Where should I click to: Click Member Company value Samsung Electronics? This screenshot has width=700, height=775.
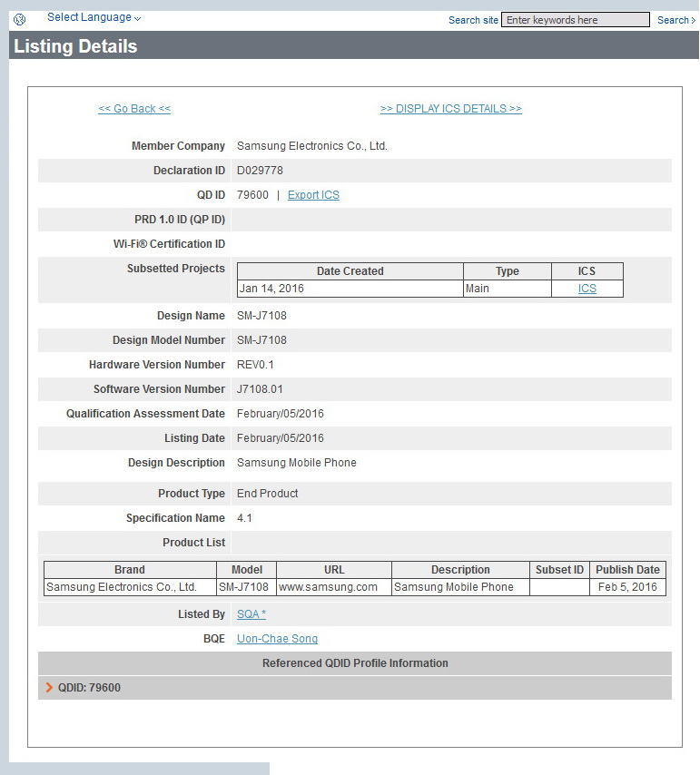[x=312, y=146]
